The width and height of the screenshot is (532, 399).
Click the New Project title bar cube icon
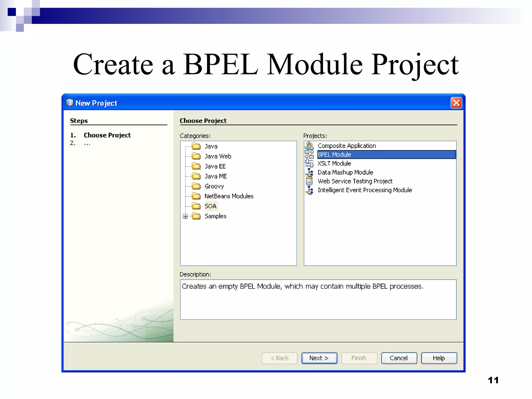pyautogui.click(x=70, y=103)
